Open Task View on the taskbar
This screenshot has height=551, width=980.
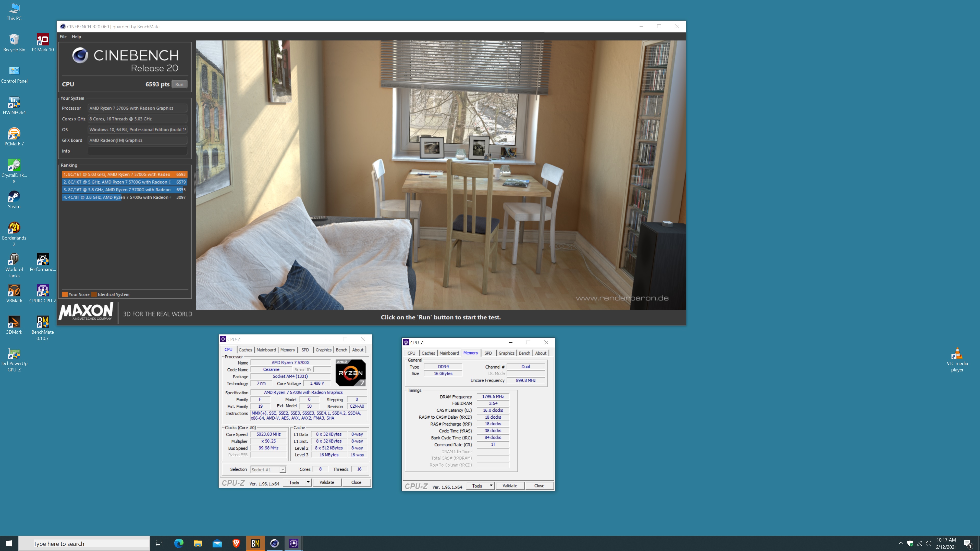[159, 543]
